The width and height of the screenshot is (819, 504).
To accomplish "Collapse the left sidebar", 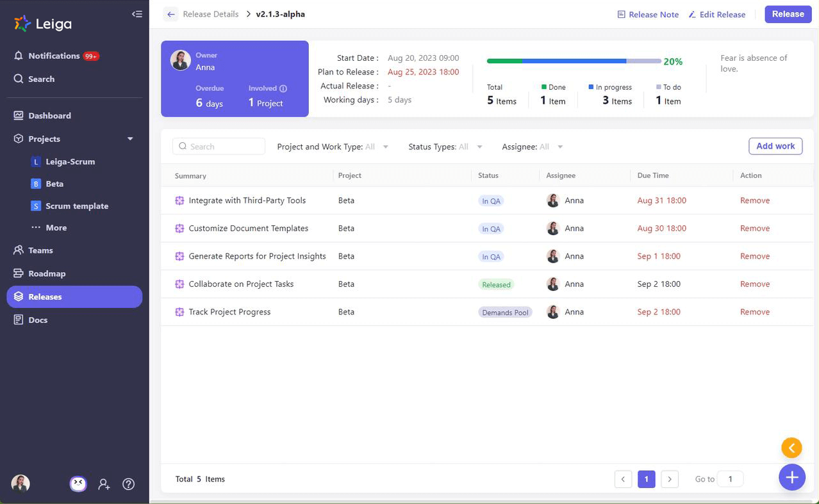I will pyautogui.click(x=137, y=13).
